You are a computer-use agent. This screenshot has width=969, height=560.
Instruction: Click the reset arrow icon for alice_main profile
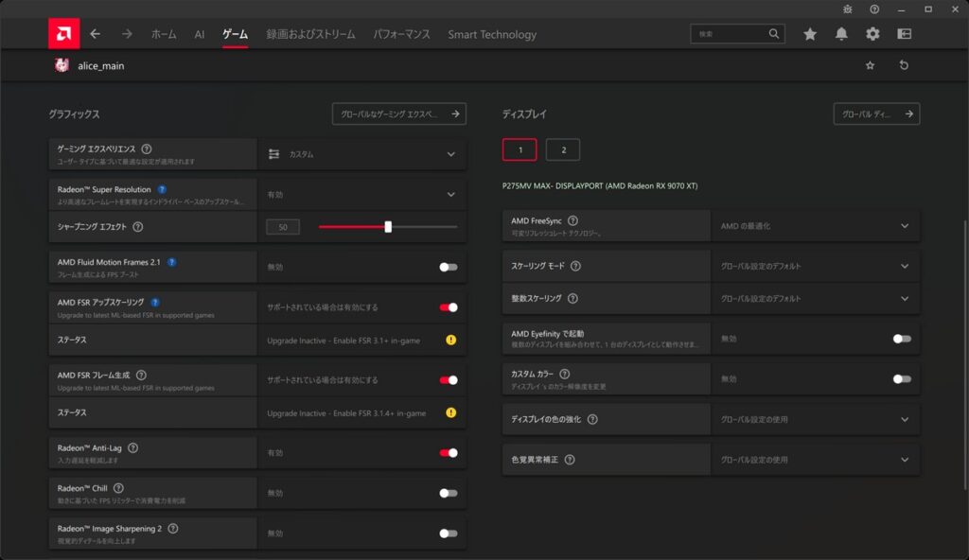(x=904, y=65)
